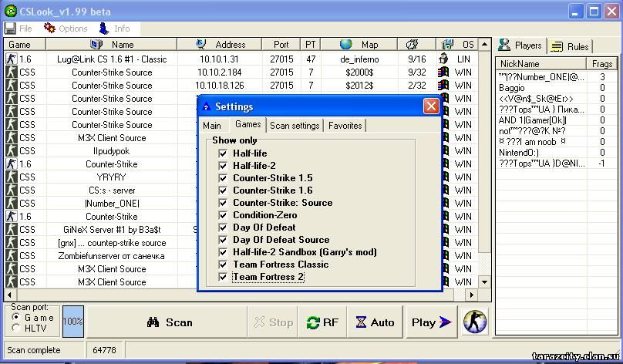Click the Scan button with binoculars

167,322
